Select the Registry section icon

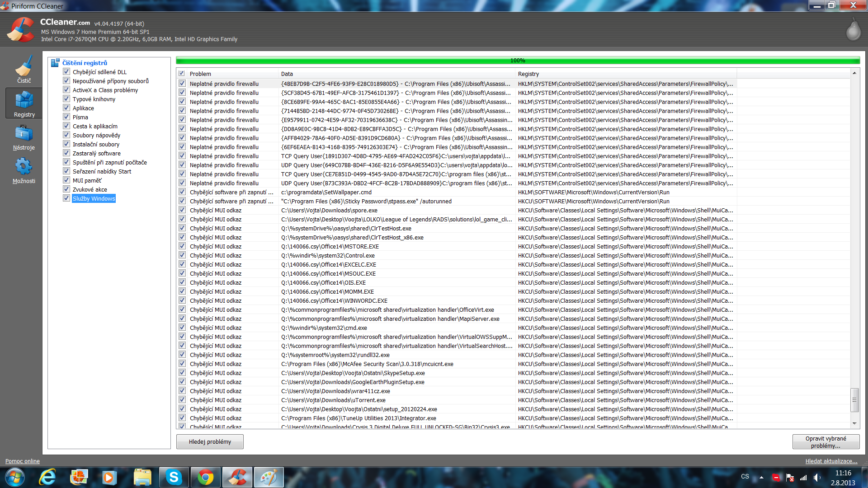click(x=24, y=103)
